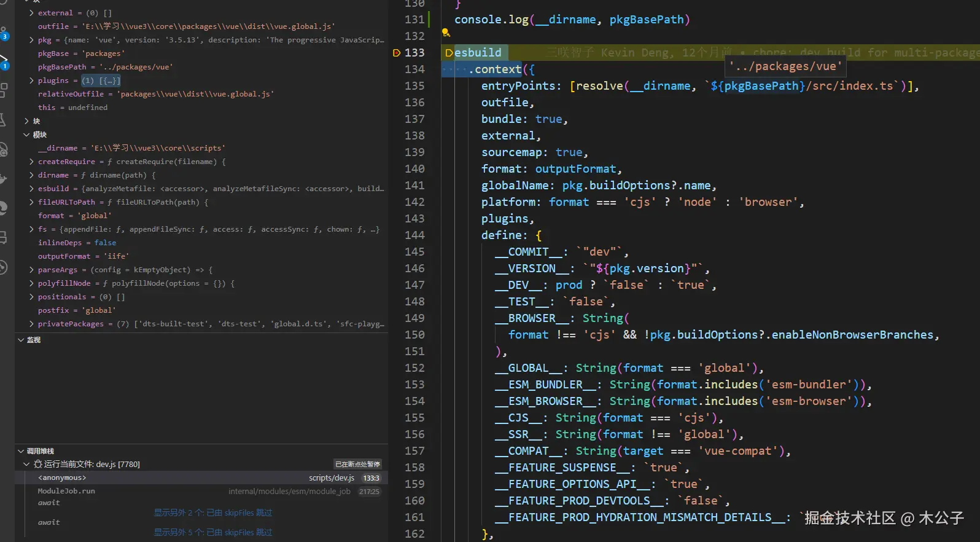Click the first await entry in call stack
This screenshot has width=980, height=542.
coord(49,503)
